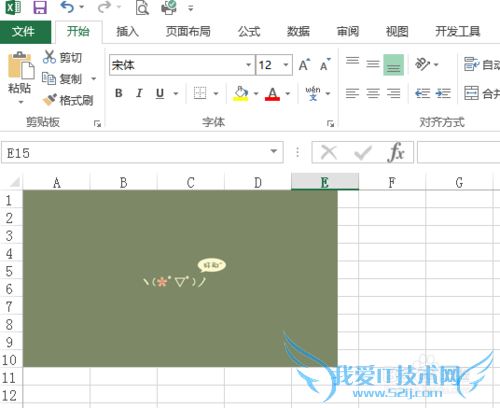Apply yellow fill color bucket
Screen dimensions: 500x408
(241, 93)
